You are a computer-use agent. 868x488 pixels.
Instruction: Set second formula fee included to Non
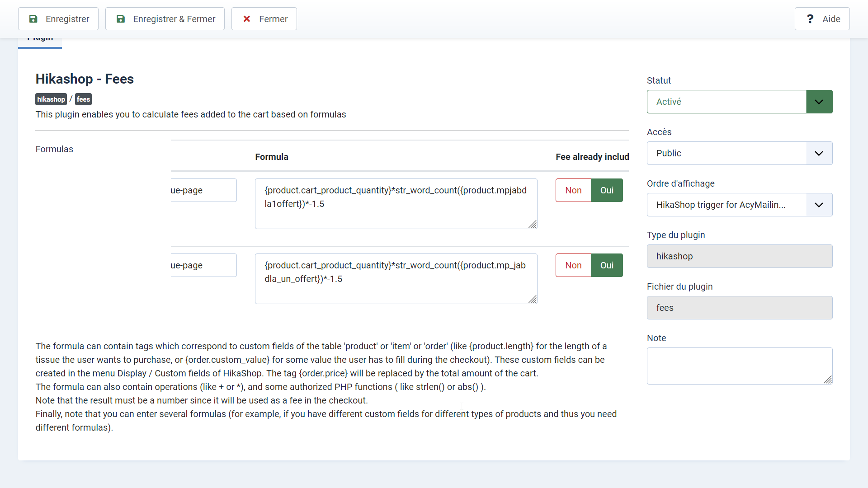[573, 265]
